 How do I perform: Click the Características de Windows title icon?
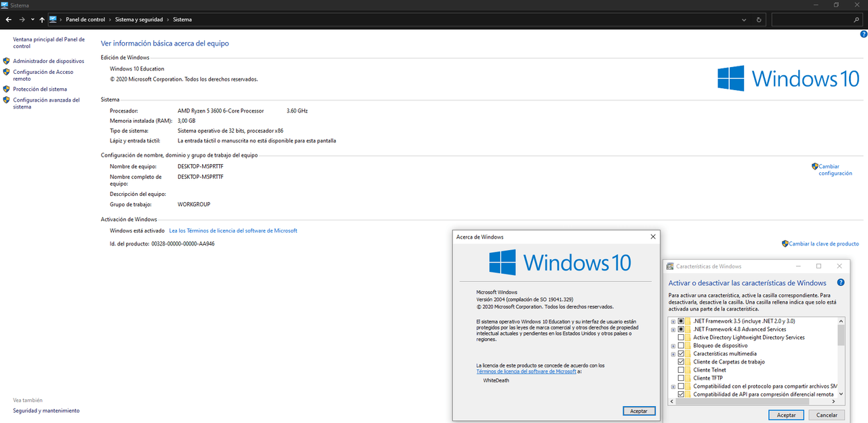670,266
